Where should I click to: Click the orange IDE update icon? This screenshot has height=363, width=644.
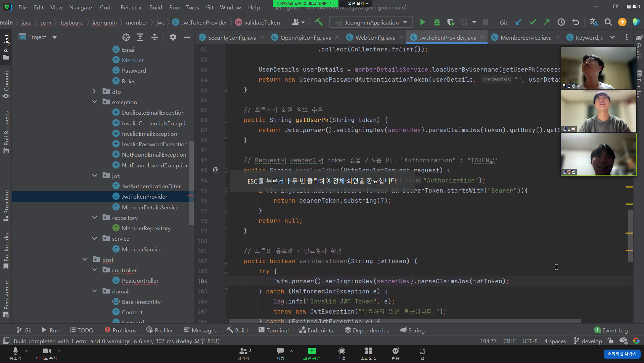(x=622, y=22)
